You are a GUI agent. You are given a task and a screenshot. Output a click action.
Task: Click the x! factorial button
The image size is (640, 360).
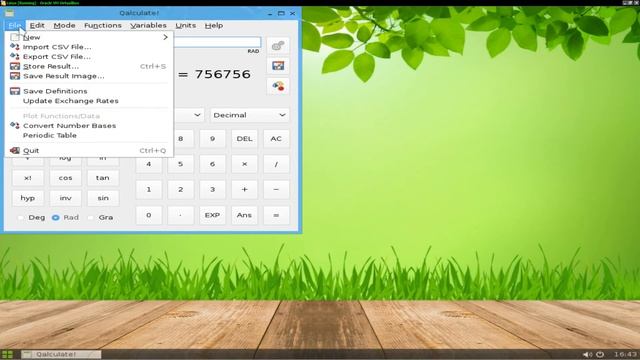point(28,178)
